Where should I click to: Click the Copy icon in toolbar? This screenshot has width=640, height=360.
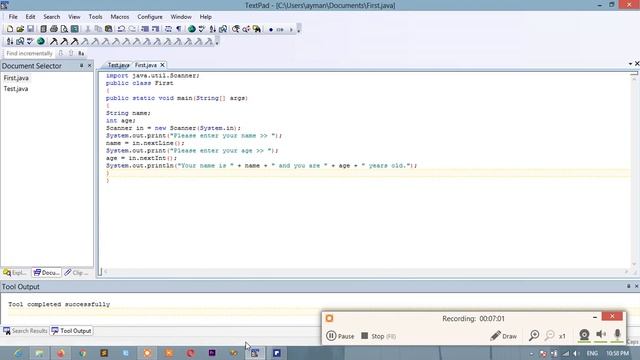pyautogui.click(x=98, y=29)
